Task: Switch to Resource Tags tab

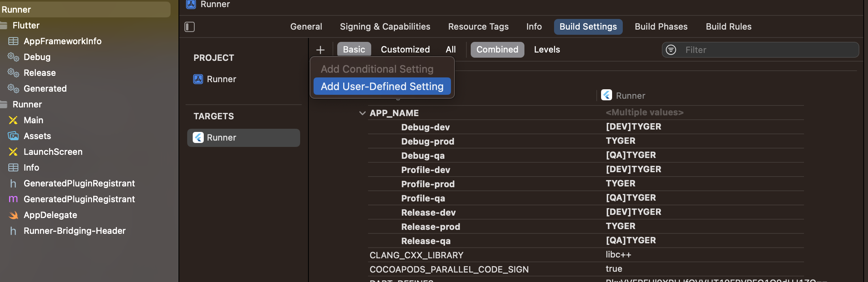Action: tap(478, 26)
